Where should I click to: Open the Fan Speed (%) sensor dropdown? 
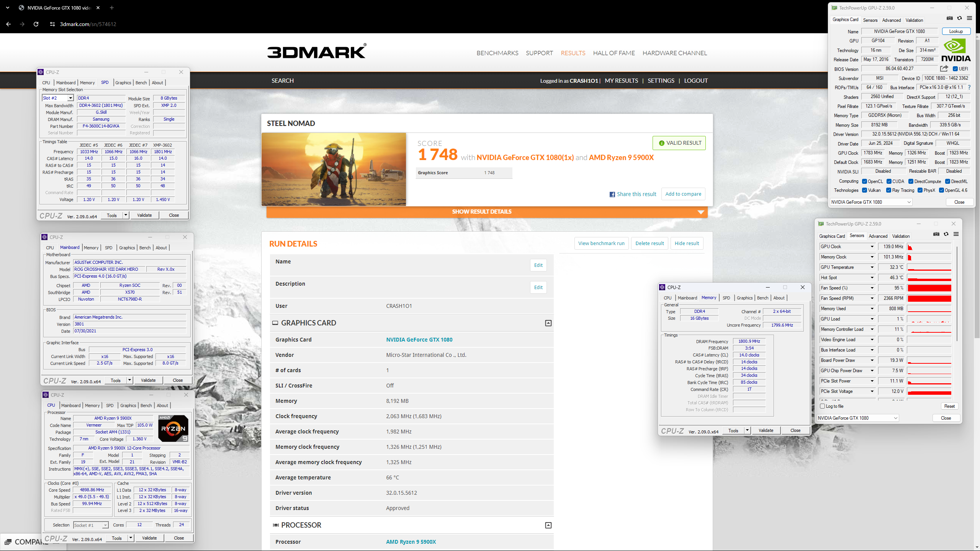pyautogui.click(x=872, y=288)
